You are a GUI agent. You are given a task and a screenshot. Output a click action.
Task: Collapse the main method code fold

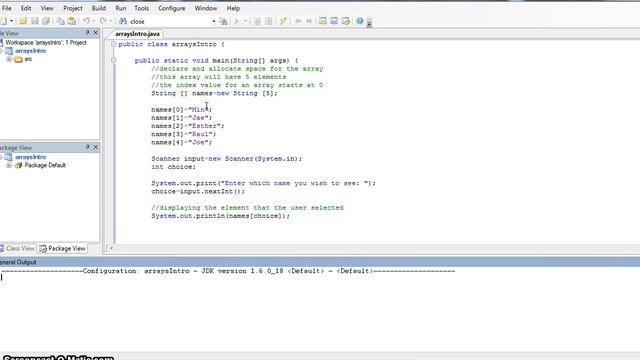coord(113,60)
